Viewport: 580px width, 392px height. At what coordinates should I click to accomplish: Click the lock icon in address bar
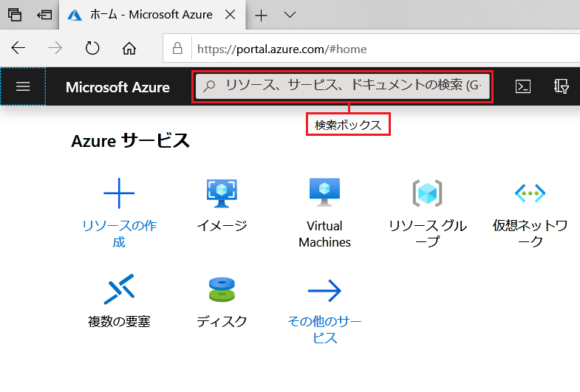tap(177, 49)
